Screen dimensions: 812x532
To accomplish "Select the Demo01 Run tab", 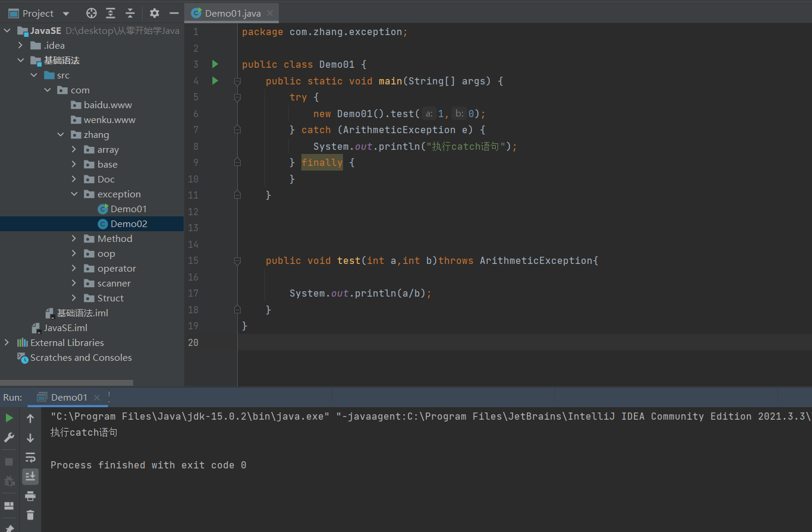I will click(69, 397).
